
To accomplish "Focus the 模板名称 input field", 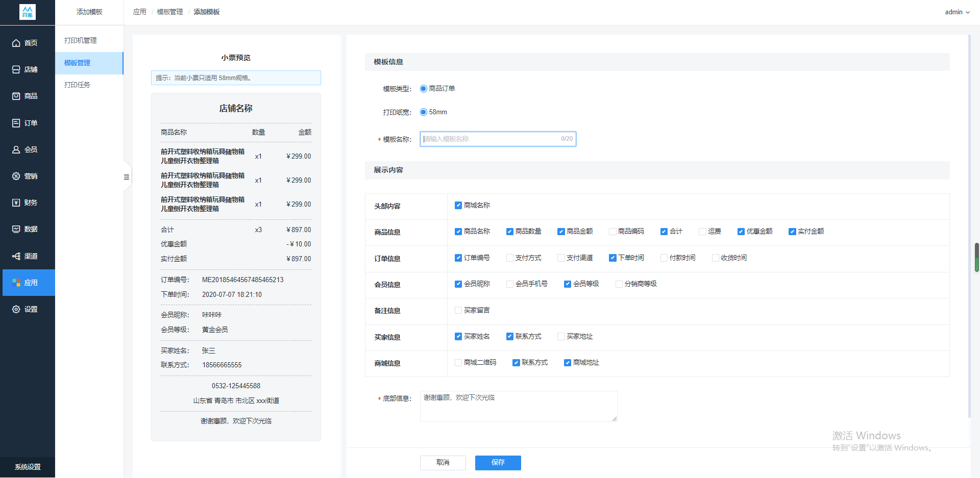I will click(498, 139).
